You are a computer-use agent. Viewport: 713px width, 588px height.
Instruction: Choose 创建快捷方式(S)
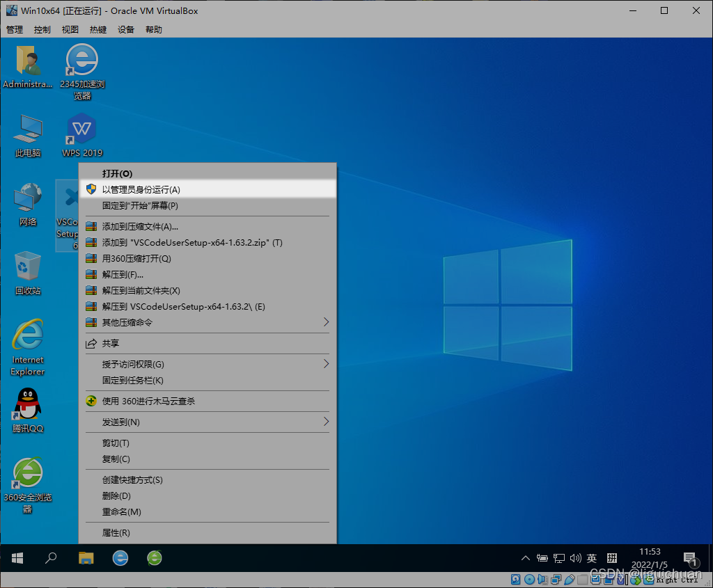207,479
